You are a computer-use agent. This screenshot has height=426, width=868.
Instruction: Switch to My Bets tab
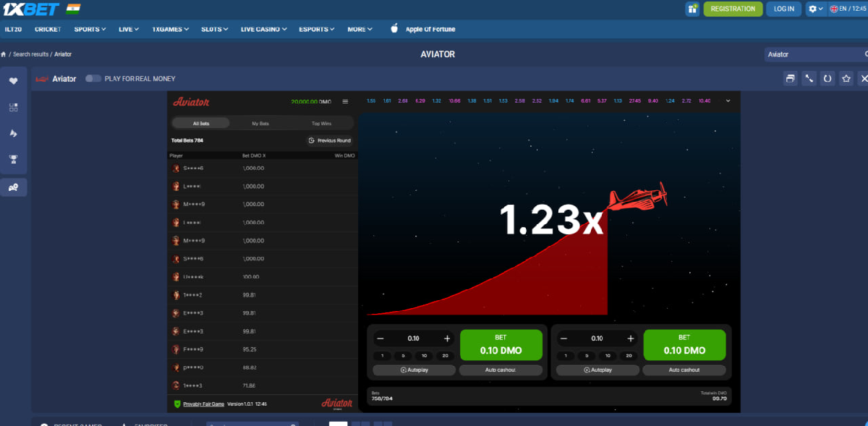point(260,124)
